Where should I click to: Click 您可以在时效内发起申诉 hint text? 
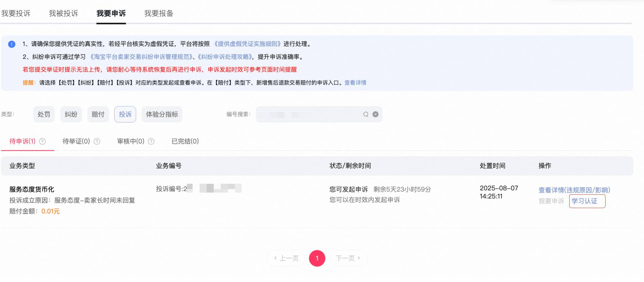pyautogui.click(x=365, y=200)
